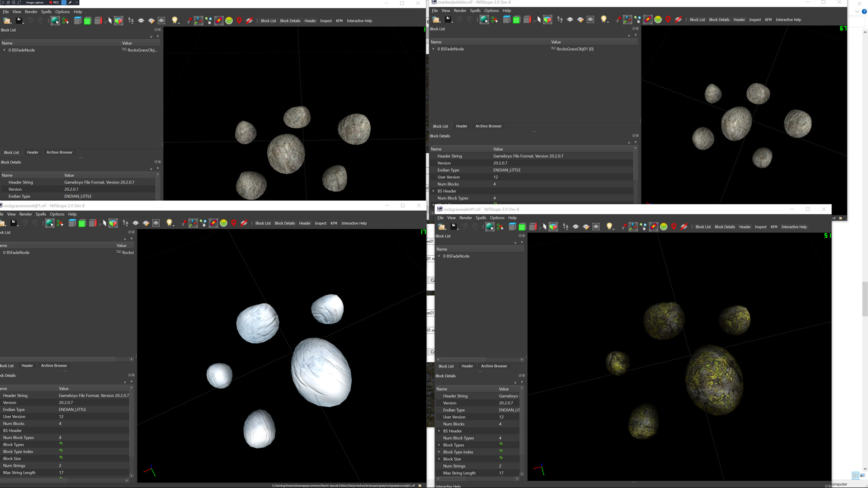Open Spells menu in riverbedpebbles window

click(x=475, y=11)
